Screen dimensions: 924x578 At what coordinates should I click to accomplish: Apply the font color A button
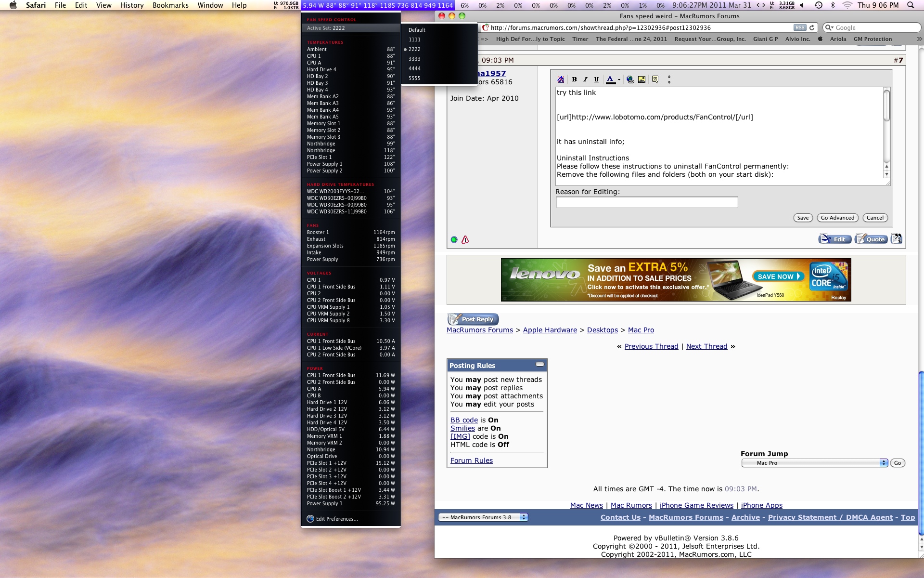[610, 79]
